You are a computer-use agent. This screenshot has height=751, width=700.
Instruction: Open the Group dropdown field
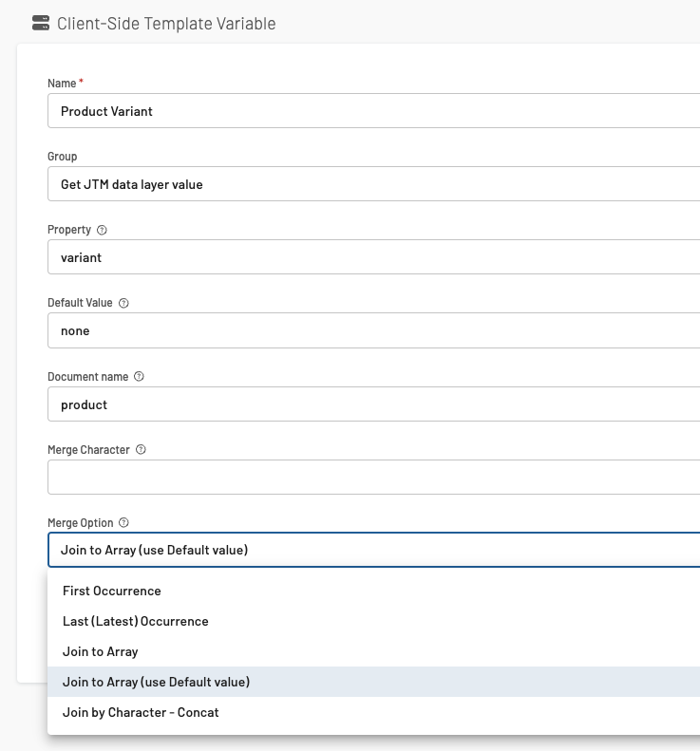[373, 184]
